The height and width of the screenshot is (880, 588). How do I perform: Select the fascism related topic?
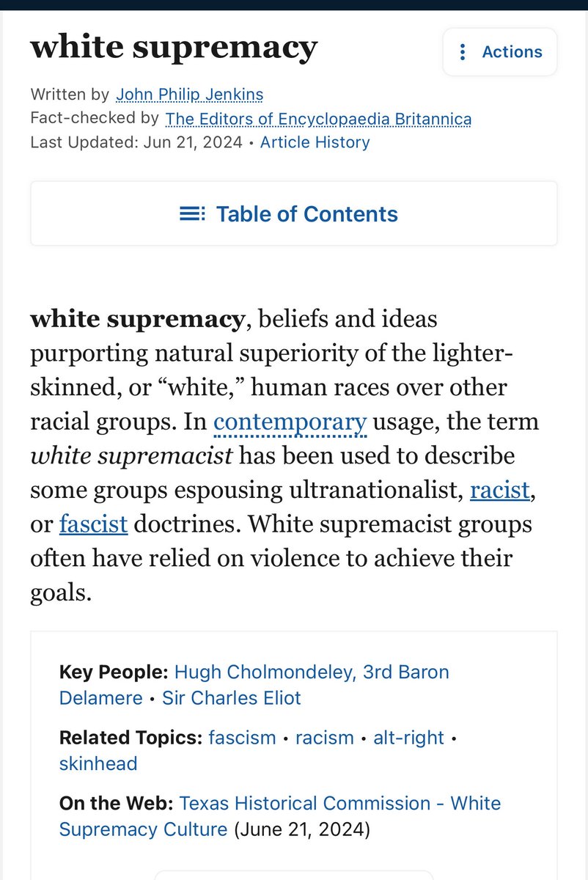point(242,738)
